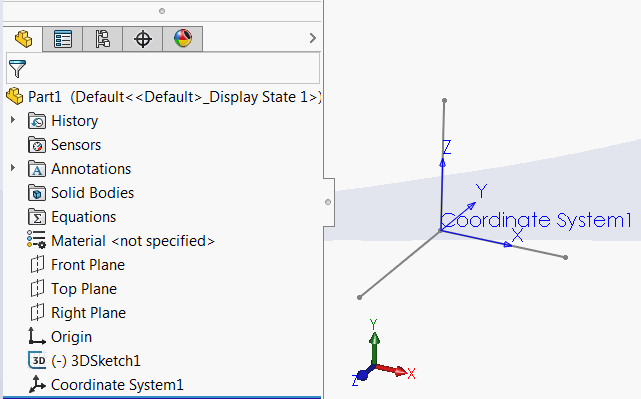The width and height of the screenshot is (641, 399).
Task: Select the Front Plane
Action: point(78,265)
